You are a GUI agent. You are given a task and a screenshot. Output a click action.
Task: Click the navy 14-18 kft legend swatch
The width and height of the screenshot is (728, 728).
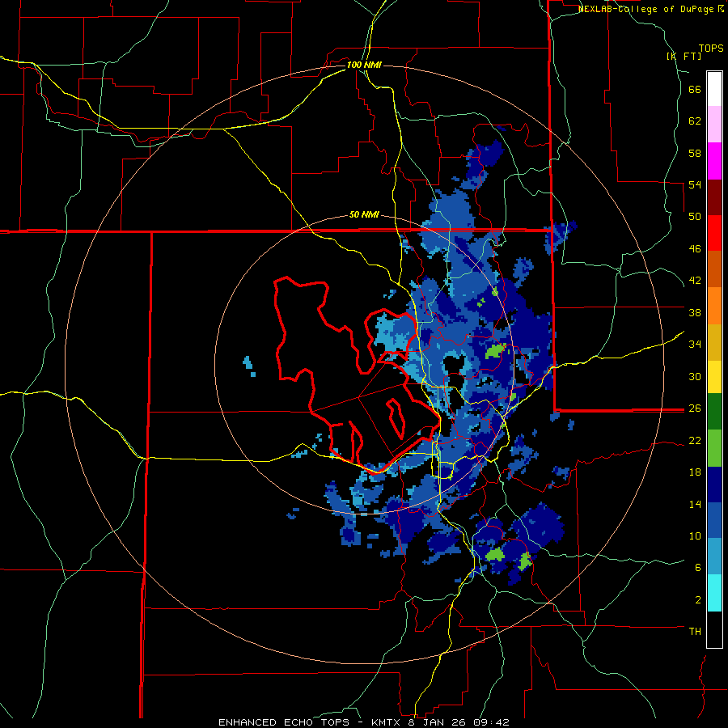tap(714, 485)
